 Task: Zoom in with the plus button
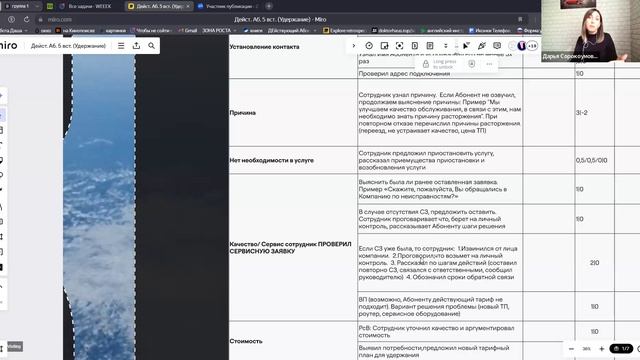coord(601,349)
